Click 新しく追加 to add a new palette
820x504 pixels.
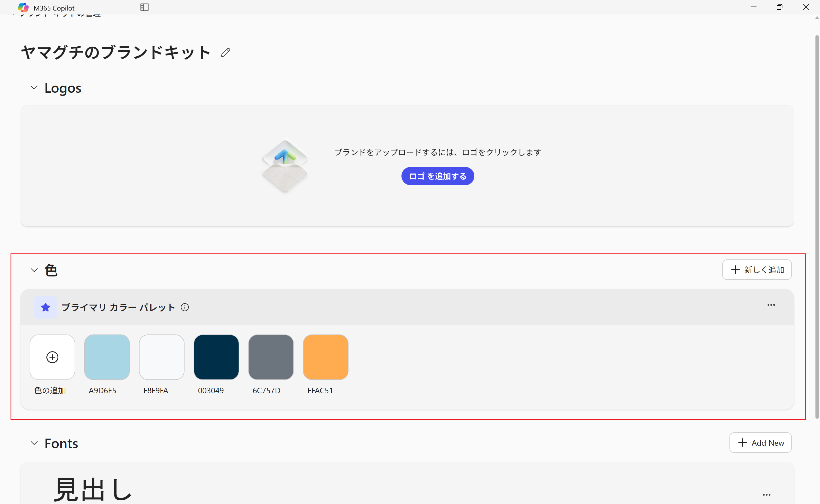pos(757,270)
